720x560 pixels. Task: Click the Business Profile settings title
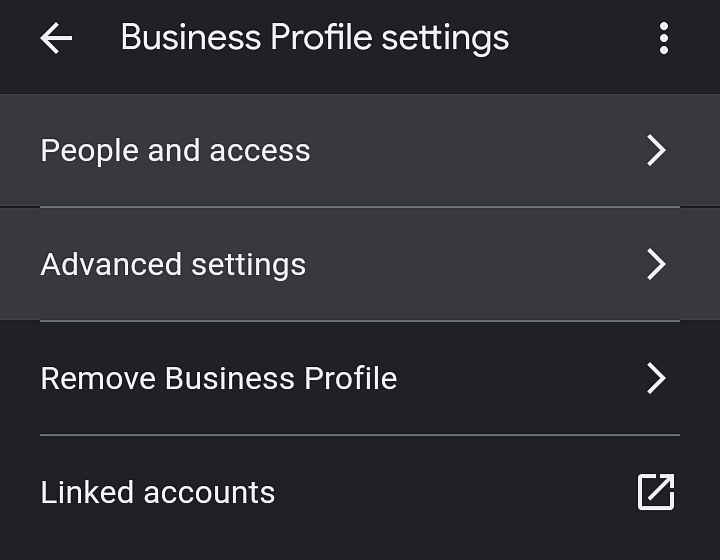click(315, 38)
